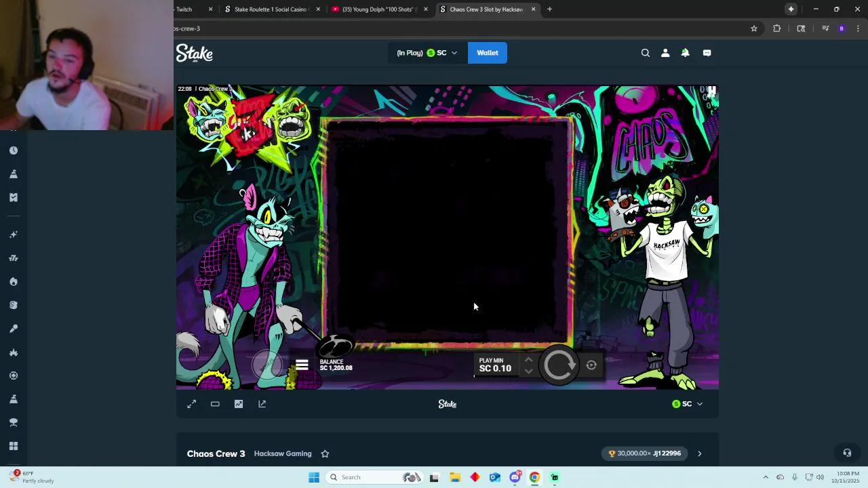The height and width of the screenshot is (488, 868).
Task: Click the 30,000.00× Jj122996 big win badge
Action: coord(644,453)
